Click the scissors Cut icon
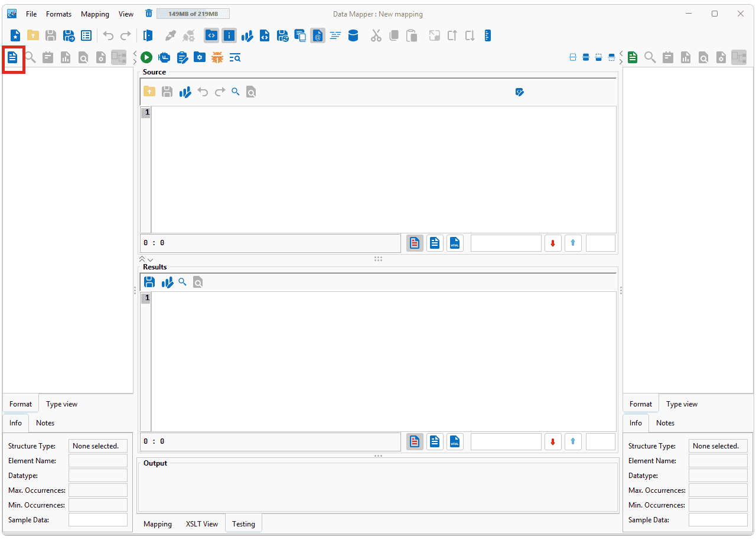The height and width of the screenshot is (543, 756). coord(376,35)
